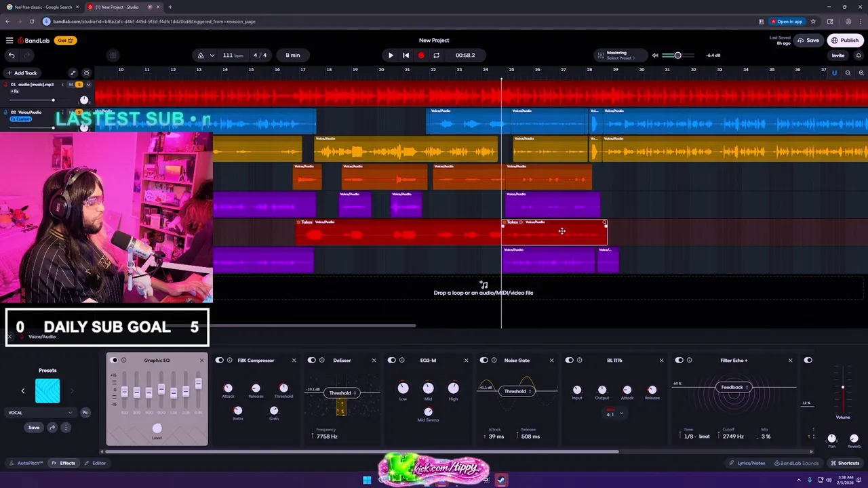Viewport: 868px width, 488px height.
Task: Share the preset using the arrow icon
Action: click(52, 428)
